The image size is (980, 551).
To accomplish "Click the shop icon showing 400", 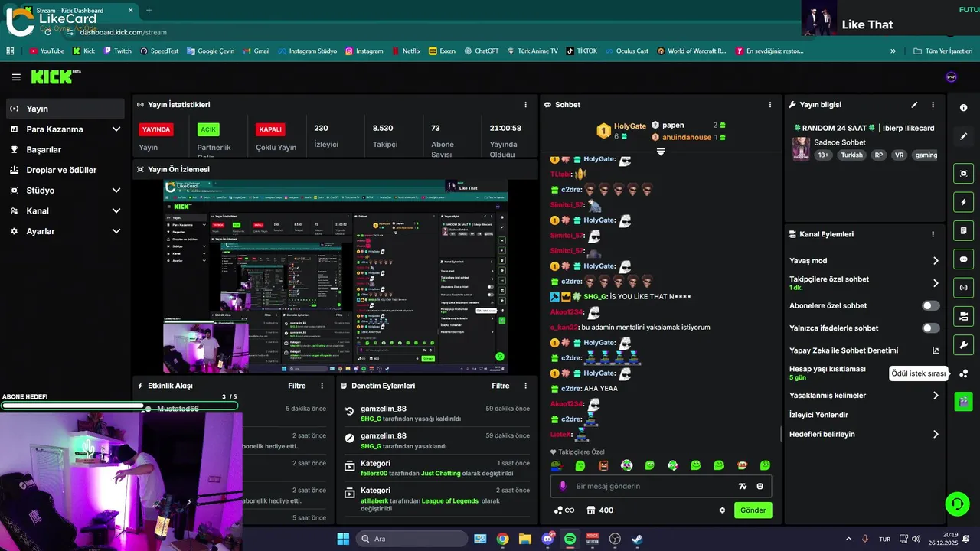I will point(599,510).
